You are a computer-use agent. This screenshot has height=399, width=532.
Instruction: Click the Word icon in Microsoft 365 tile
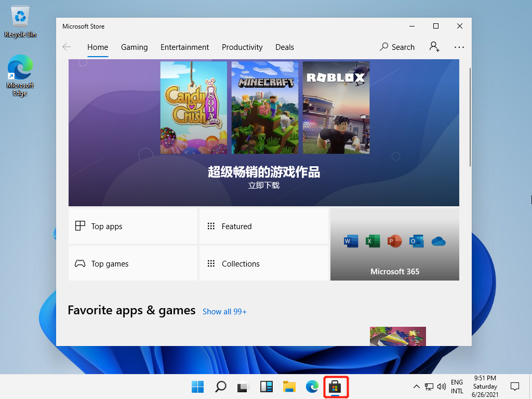351,241
